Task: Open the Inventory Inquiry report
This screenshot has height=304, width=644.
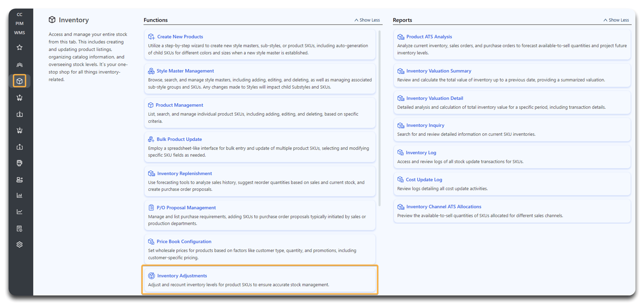Action: 425,125
